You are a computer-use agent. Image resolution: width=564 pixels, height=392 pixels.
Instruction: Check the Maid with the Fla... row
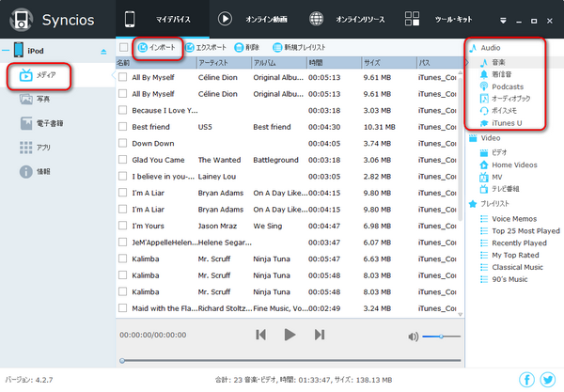coord(122,307)
